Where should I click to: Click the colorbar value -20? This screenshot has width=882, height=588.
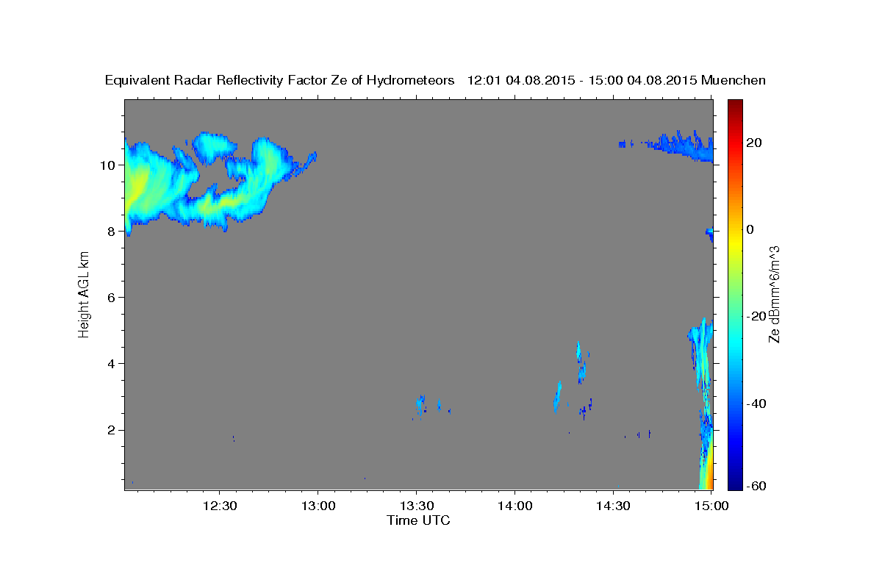pyautogui.click(x=757, y=316)
